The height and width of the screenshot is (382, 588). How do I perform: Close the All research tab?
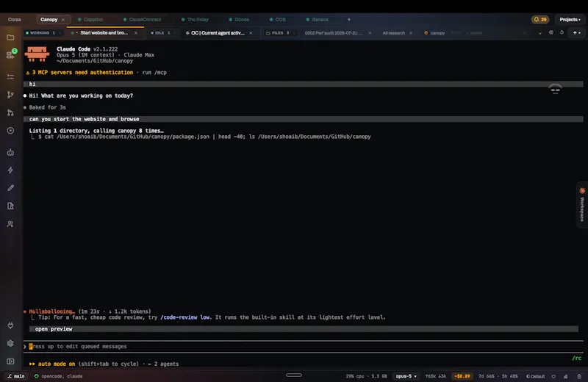pos(411,33)
